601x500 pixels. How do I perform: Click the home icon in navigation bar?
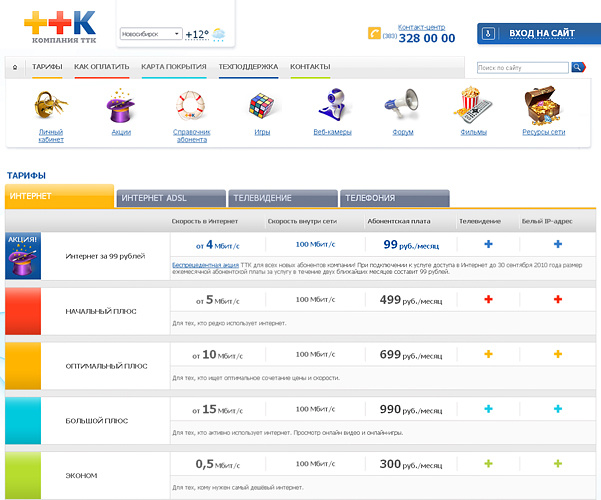(15, 67)
